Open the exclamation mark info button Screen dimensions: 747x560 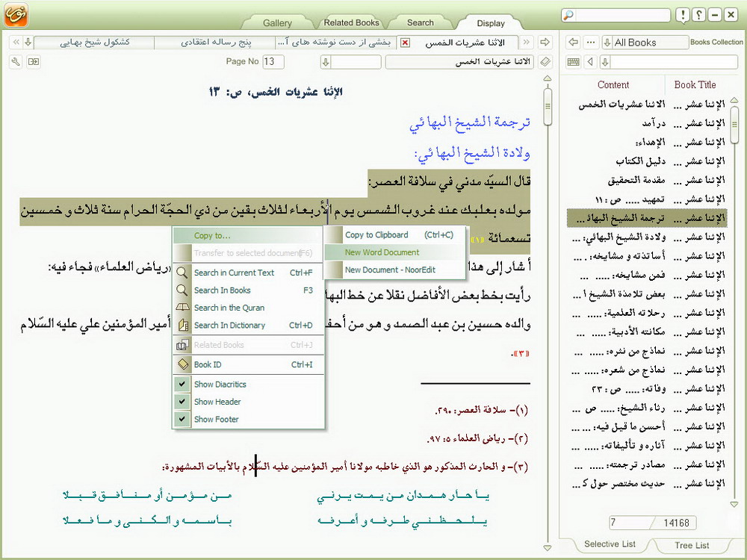tap(683, 15)
